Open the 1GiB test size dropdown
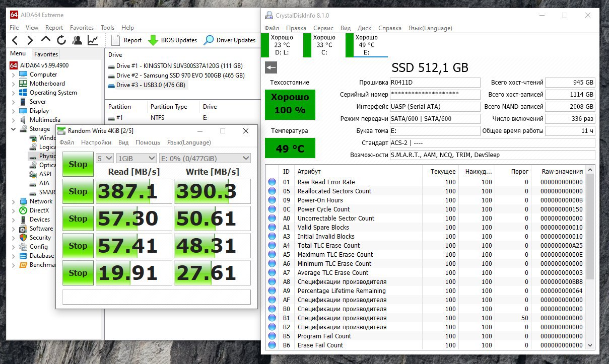Screen dimensions: 609x364 point(136,158)
